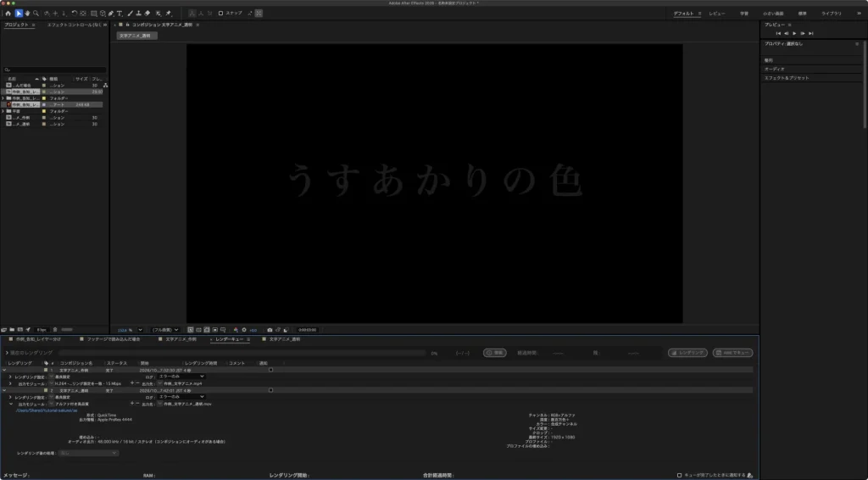Collapse render queue item 2 文字アニメ_透明
The width and height of the screenshot is (868, 480).
(4, 390)
